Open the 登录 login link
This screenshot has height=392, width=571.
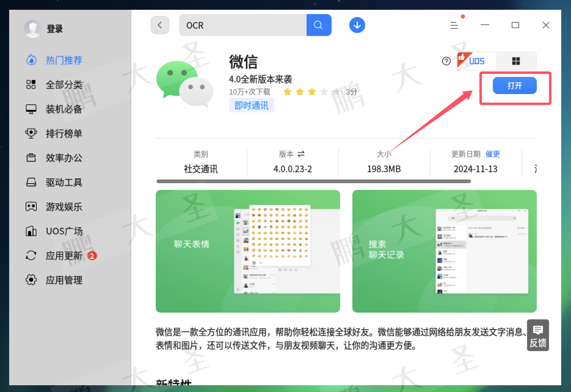[55, 29]
